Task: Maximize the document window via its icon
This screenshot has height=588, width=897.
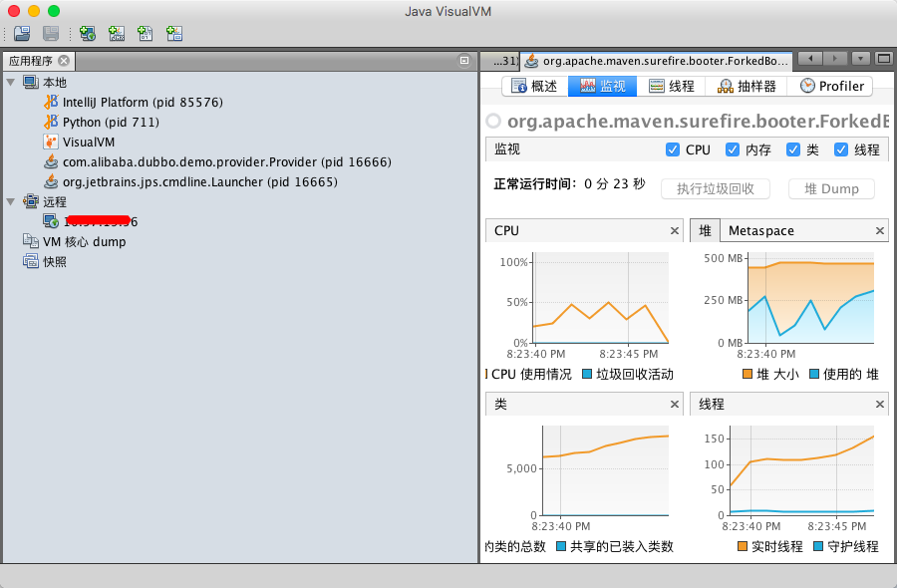Action: point(884,59)
